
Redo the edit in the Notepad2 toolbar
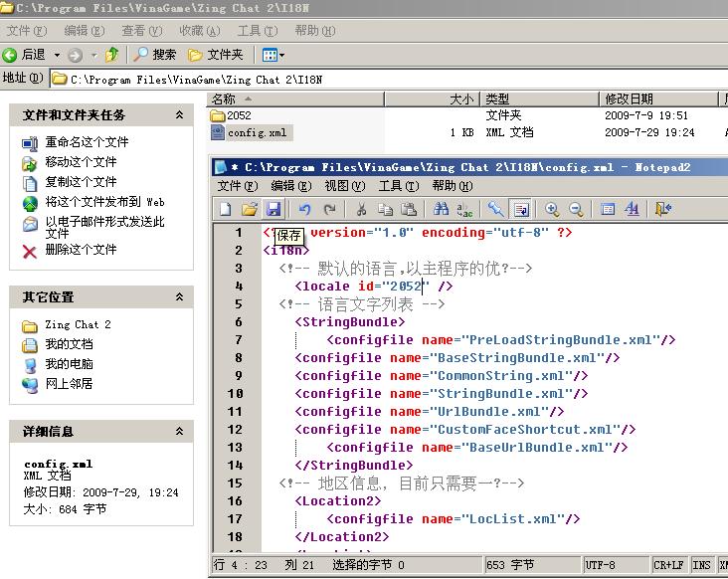click(329, 209)
